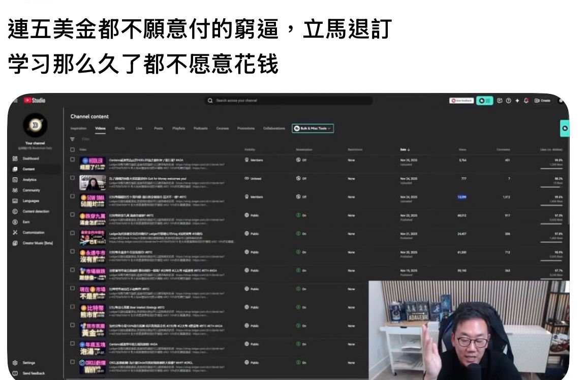The height and width of the screenshot is (380, 588).
Task: Open the Community section in sidebar
Action: pyautogui.click(x=30, y=191)
